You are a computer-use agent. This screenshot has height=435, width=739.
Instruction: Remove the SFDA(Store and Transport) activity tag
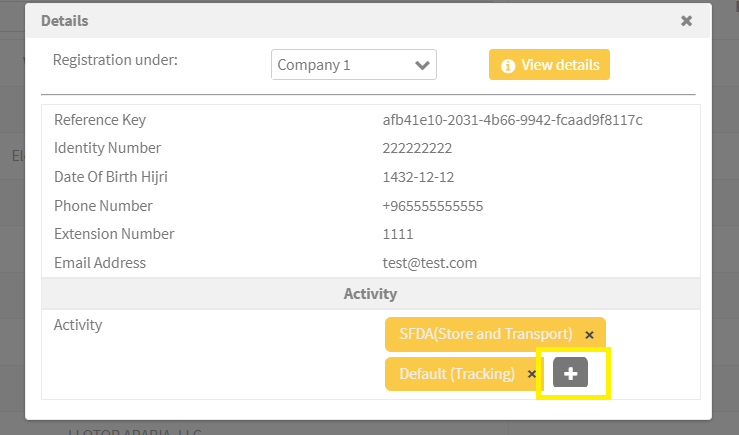tap(589, 335)
